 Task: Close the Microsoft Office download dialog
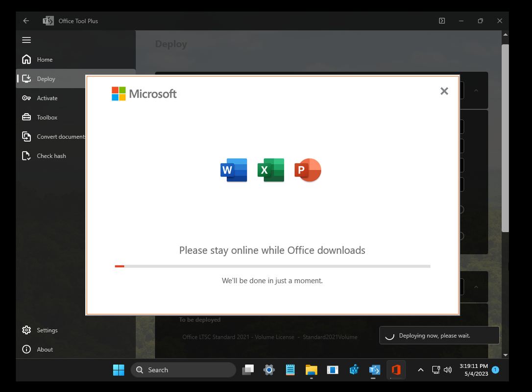coord(444,91)
